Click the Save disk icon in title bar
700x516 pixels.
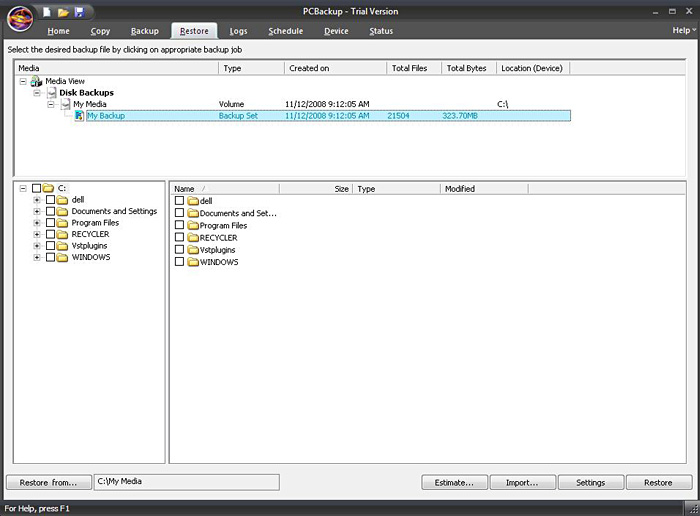pos(79,12)
